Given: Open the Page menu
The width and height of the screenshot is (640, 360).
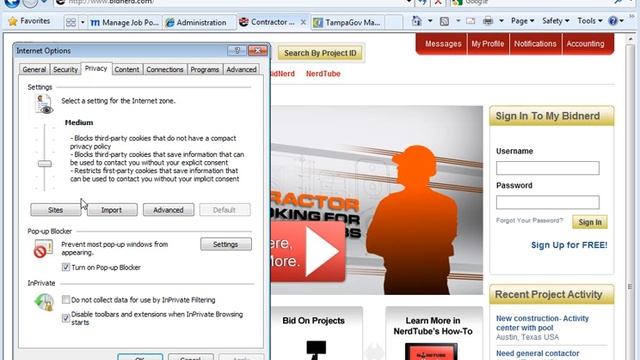Looking at the screenshot, I should [522, 21].
